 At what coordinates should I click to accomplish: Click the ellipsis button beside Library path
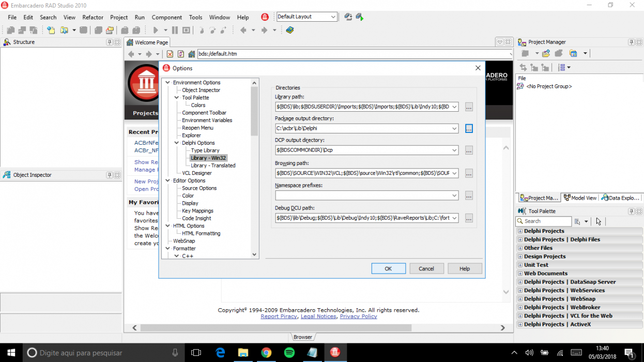pyautogui.click(x=469, y=107)
